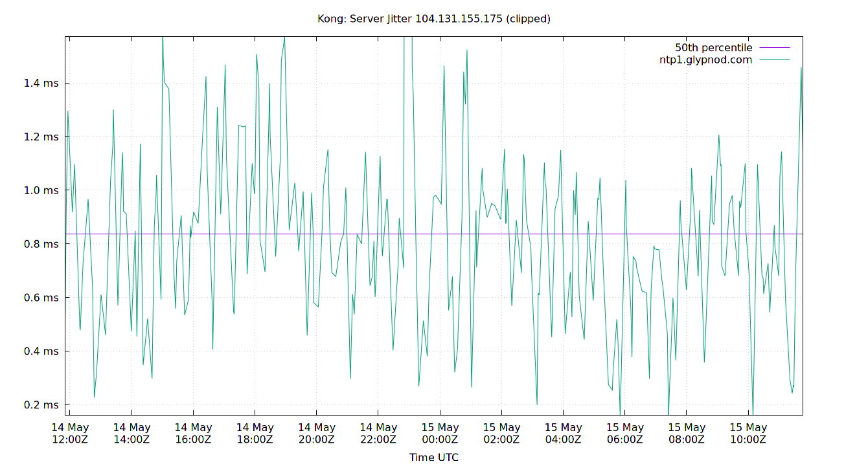This screenshot has width=868, height=466.
Task: Click the '14 May 18:00Z' x-axis label
Action: (x=255, y=434)
